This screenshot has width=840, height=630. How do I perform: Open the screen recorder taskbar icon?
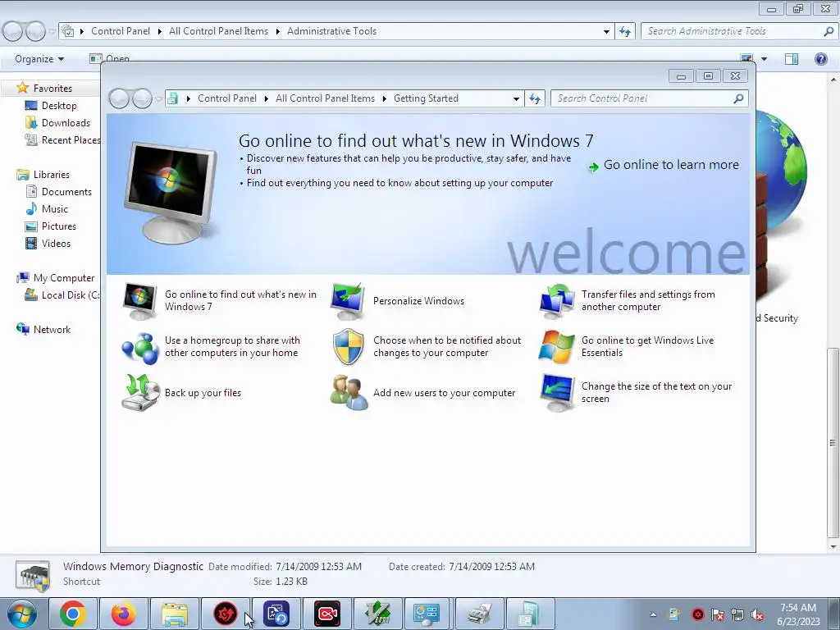tap(326, 614)
